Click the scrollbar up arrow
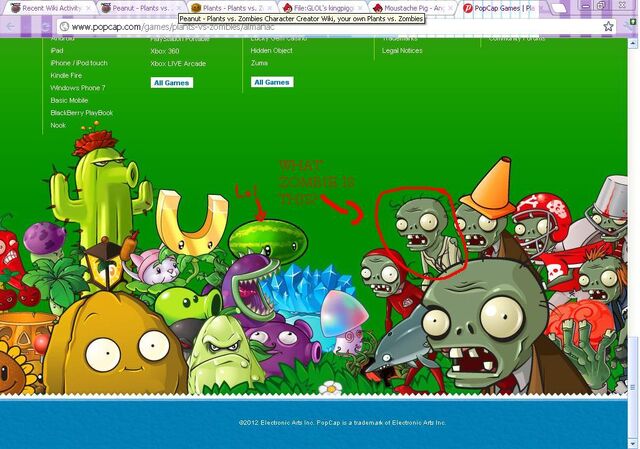Image resolution: width=640 pixels, height=449 pixels. point(633,42)
